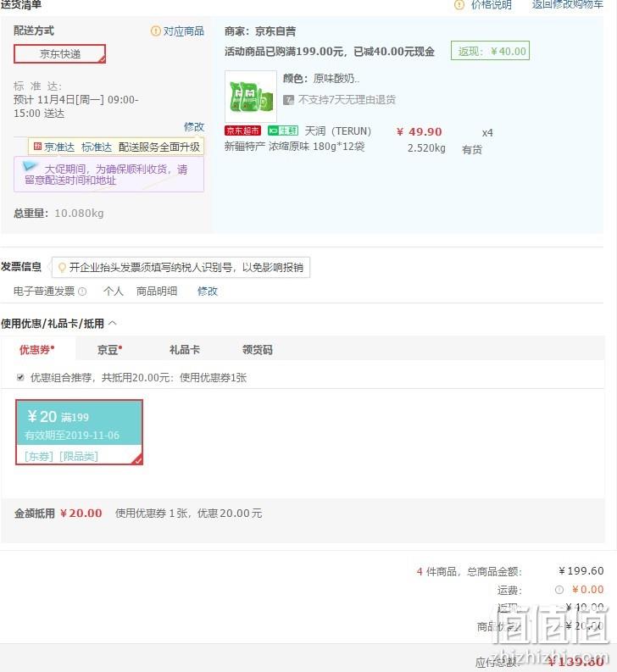The width and height of the screenshot is (617, 672).
Task: Collapse the 使用优惠/礼品卡/抵用 section
Action: (x=113, y=323)
